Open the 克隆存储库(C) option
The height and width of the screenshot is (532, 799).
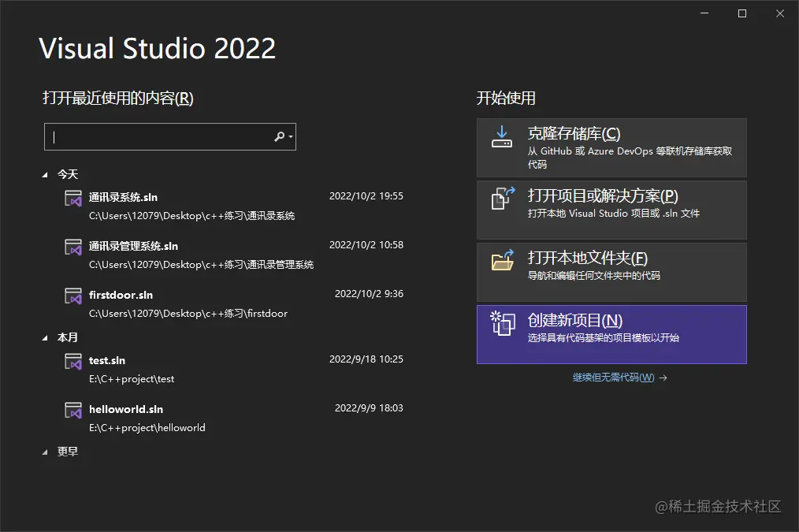[611, 148]
